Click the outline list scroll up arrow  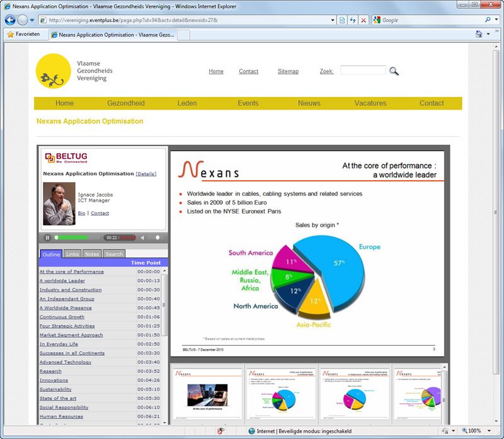tap(164, 271)
